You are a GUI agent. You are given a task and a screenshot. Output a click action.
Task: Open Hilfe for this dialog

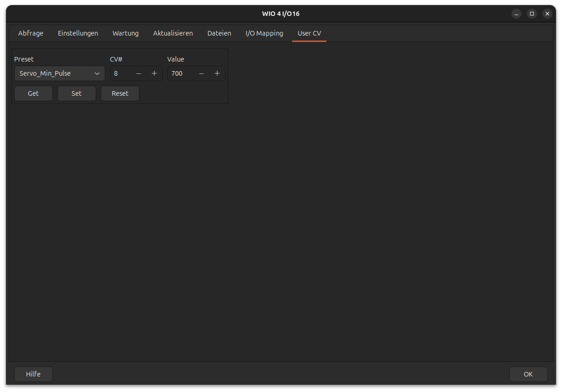[33, 374]
